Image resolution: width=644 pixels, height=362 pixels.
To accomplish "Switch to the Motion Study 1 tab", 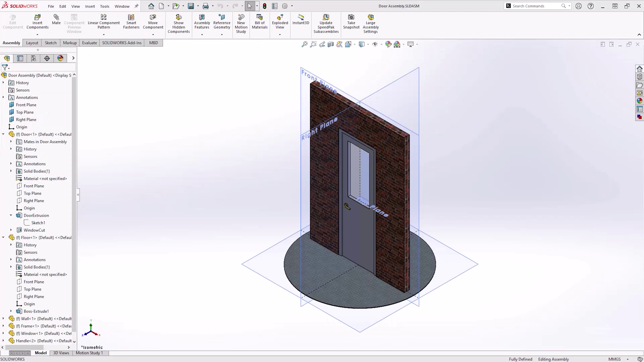I will 89,353.
